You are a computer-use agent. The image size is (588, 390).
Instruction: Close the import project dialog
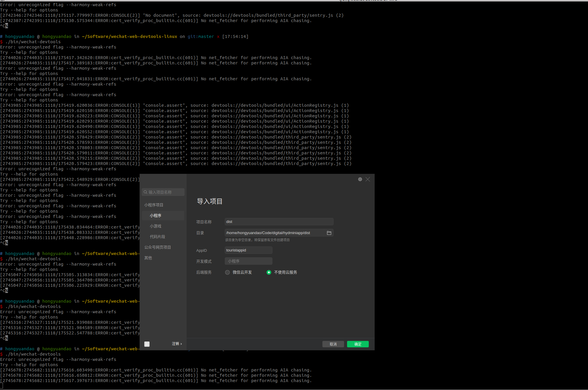click(368, 179)
